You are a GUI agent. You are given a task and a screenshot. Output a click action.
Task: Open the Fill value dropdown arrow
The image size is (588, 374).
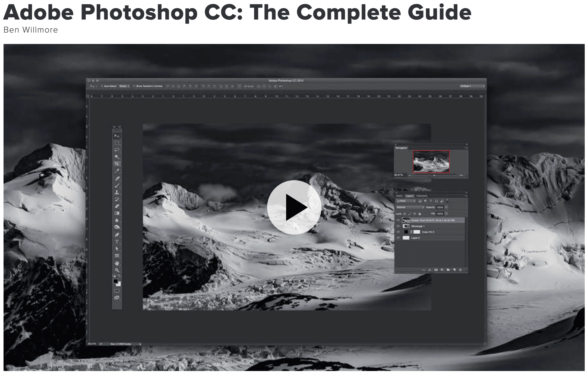click(446, 214)
